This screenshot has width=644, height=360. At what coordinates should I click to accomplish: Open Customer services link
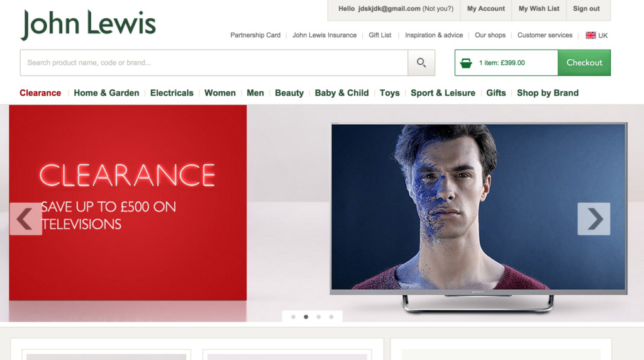point(545,35)
